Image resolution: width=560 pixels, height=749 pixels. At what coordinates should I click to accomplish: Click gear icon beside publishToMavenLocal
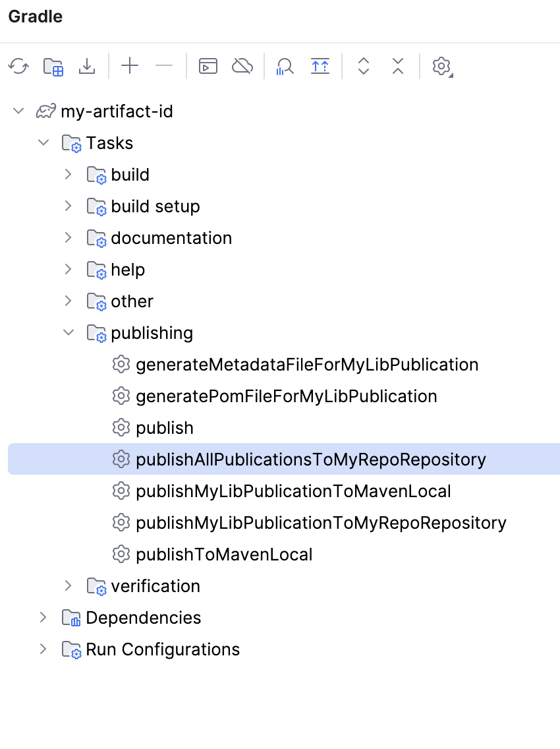click(121, 554)
